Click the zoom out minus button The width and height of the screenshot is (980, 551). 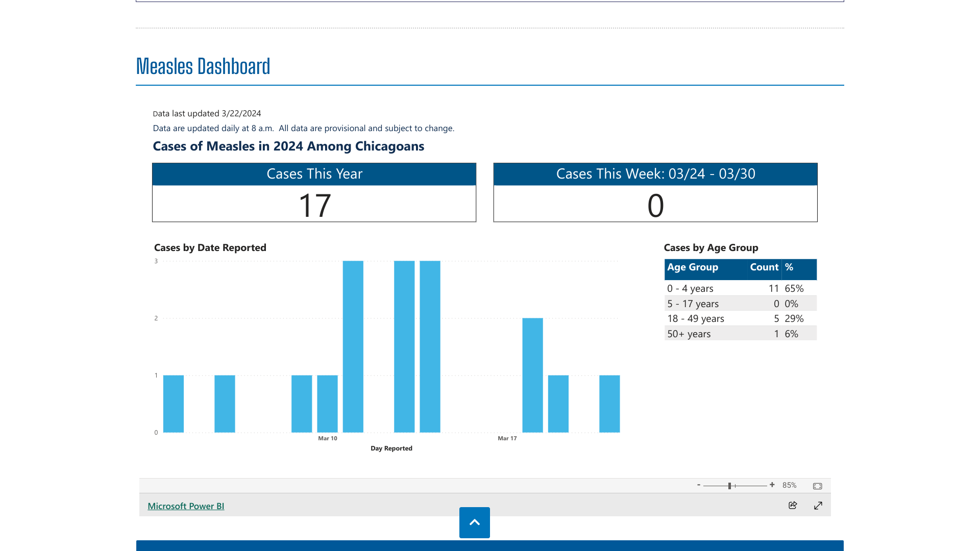pos(699,485)
